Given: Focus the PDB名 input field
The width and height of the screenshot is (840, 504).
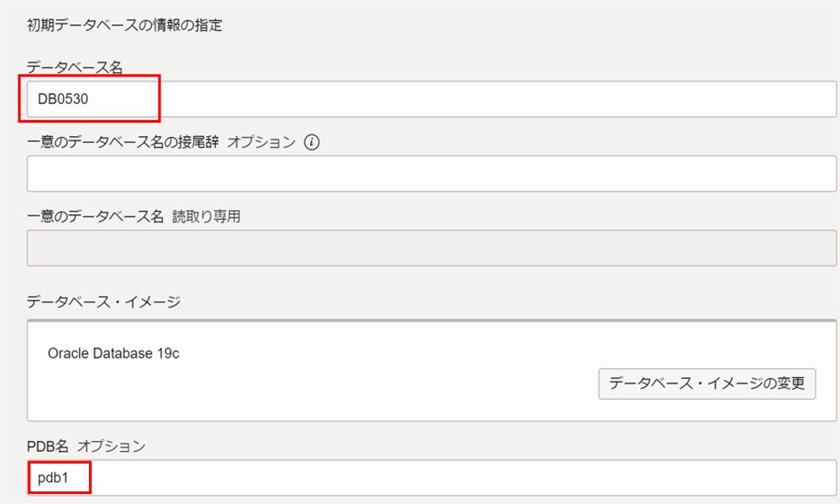Looking at the screenshot, I should 462,477.
